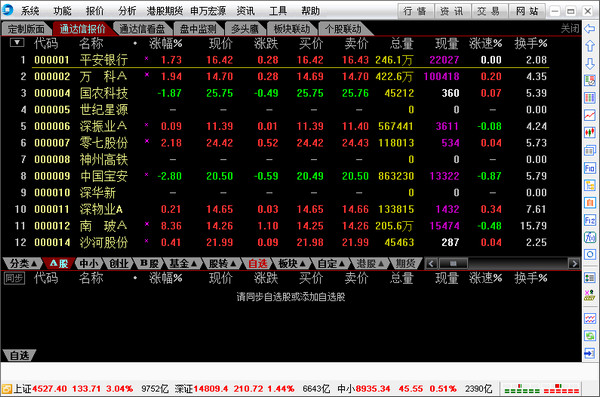Switch to the 定制版面 tab

point(26,29)
